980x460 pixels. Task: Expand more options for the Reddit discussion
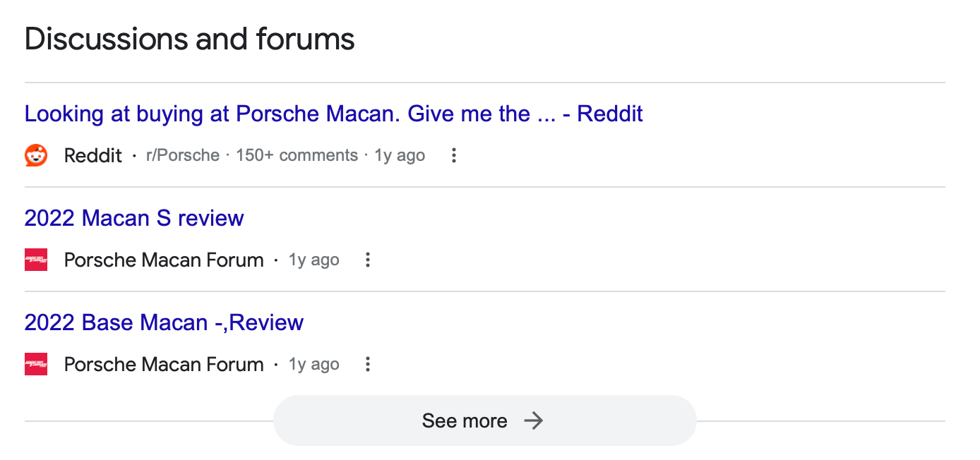pyautogui.click(x=453, y=155)
